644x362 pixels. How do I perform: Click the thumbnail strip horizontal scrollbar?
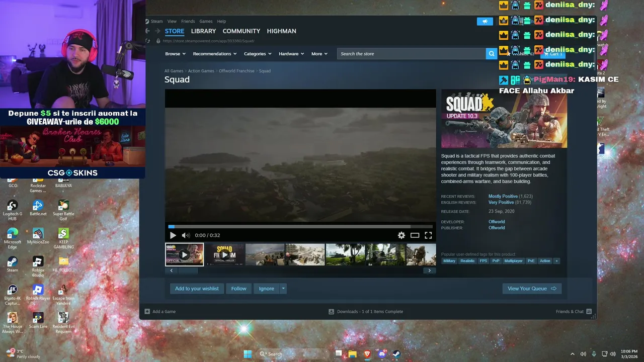188,270
